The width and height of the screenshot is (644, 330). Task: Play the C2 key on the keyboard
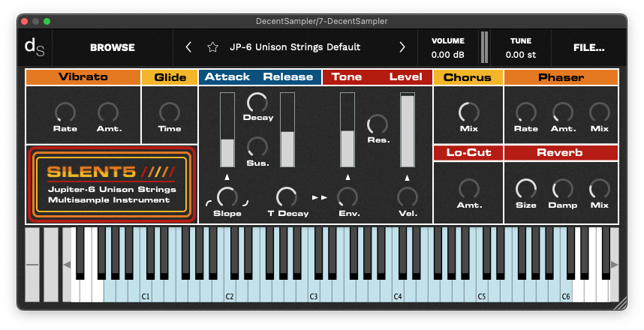coord(230,290)
